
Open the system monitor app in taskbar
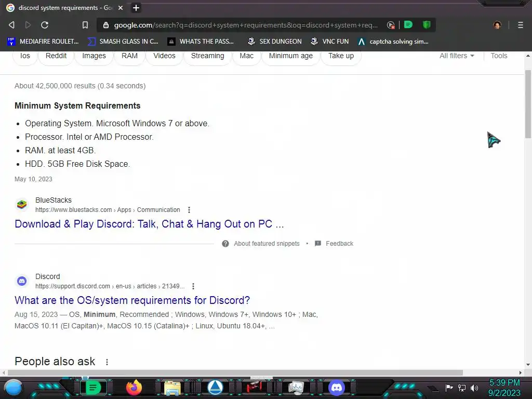click(296, 388)
